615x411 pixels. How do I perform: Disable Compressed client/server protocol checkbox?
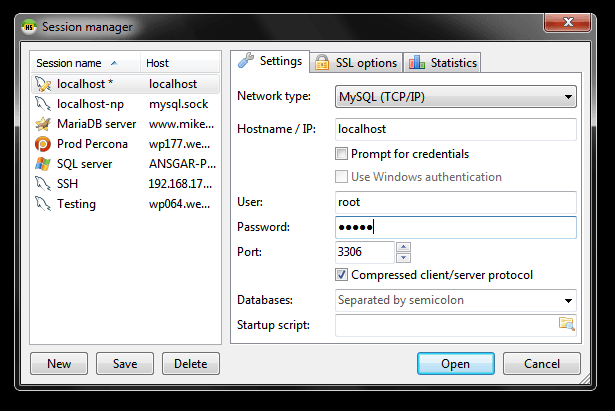click(x=342, y=274)
